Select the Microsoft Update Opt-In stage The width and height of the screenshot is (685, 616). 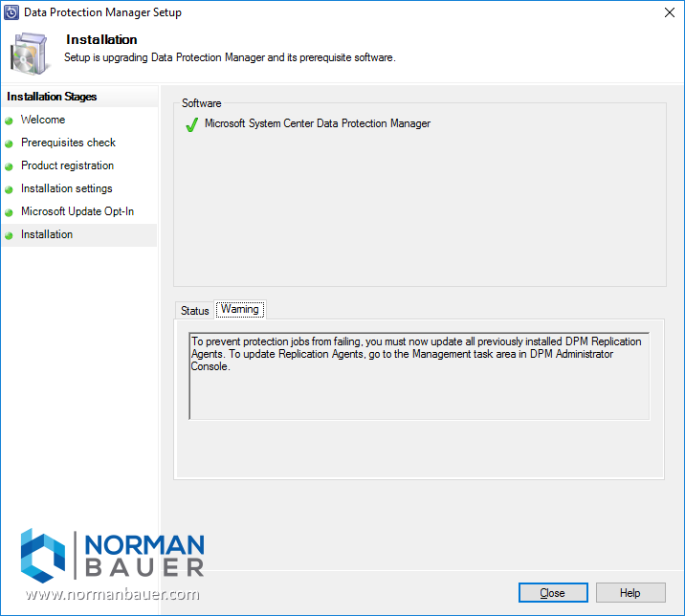[77, 211]
